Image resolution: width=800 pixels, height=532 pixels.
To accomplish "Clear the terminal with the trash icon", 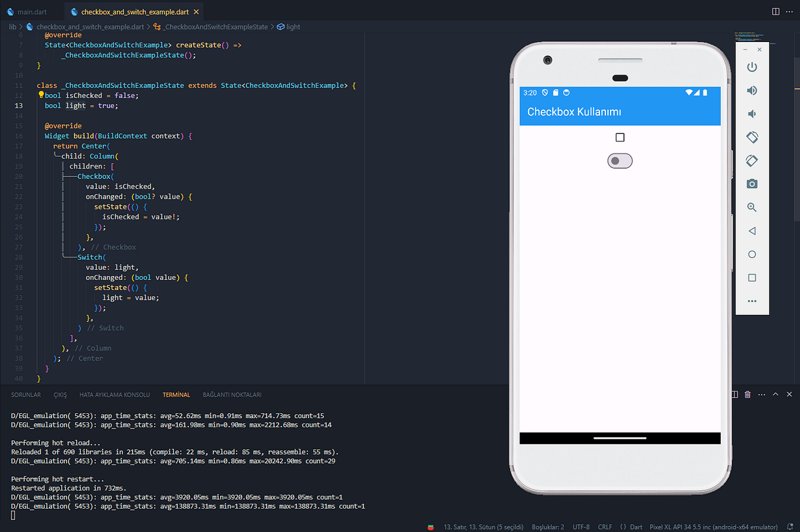I will coord(747,394).
